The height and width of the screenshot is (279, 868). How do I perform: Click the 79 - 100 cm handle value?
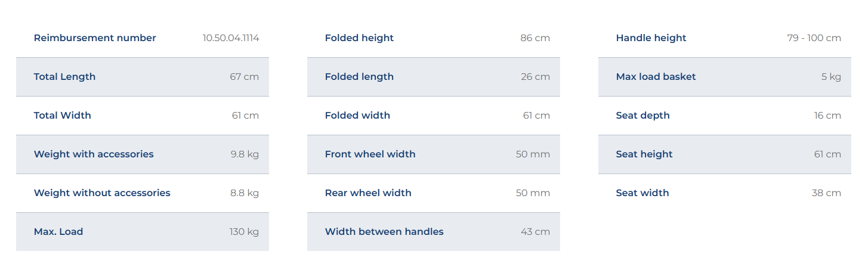tap(814, 38)
